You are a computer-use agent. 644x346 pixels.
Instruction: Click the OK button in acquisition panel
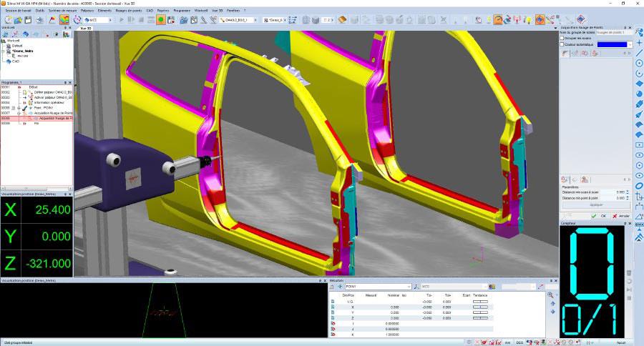pos(600,215)
